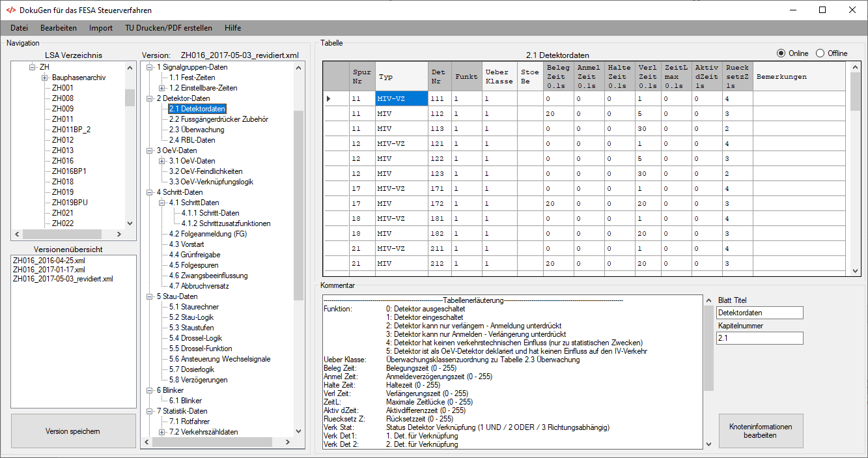Select ZH019 in LSA Verzeichnis
This screenshot has height=458, width=868.
click(63, 192)
